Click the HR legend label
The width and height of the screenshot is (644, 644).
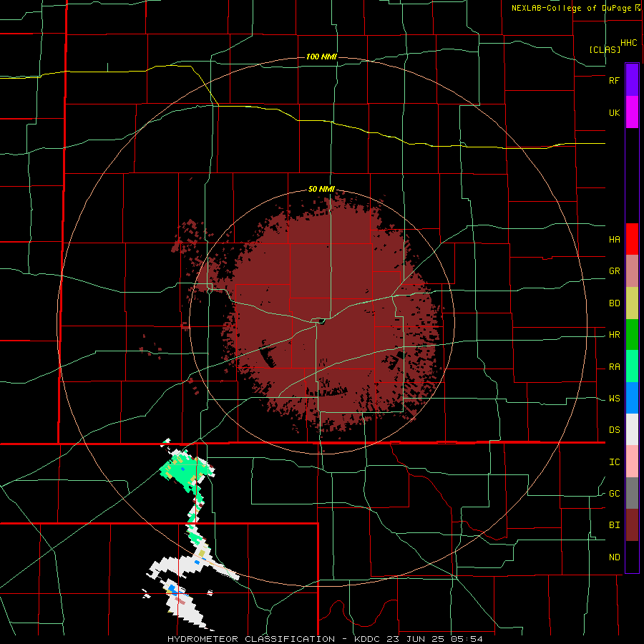click(x=614, y=335)
